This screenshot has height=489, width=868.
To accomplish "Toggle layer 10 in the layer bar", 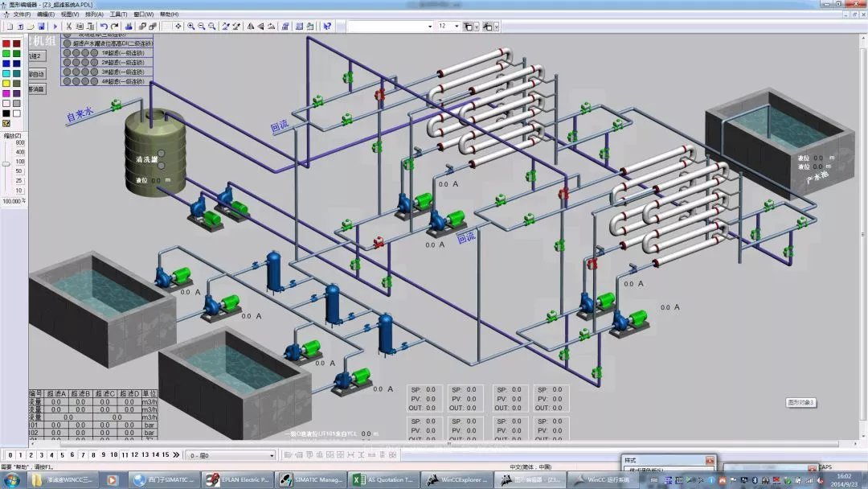I will pos(114,455).
